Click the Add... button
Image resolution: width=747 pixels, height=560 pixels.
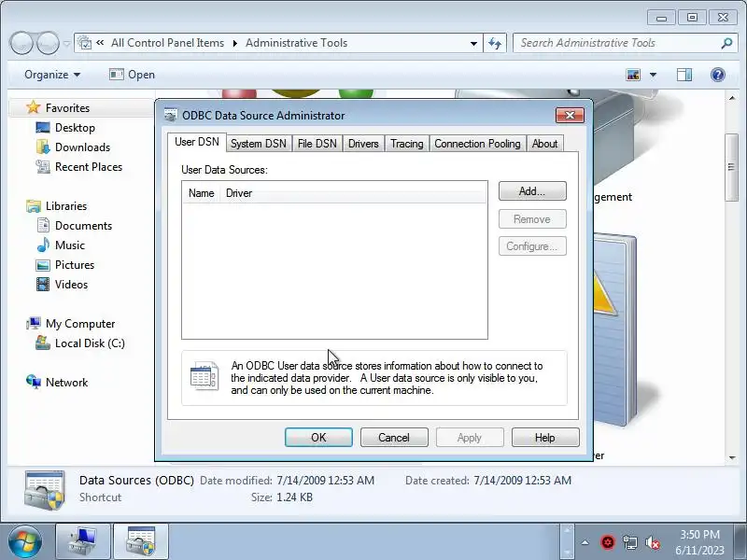click(x=532, y=191)
